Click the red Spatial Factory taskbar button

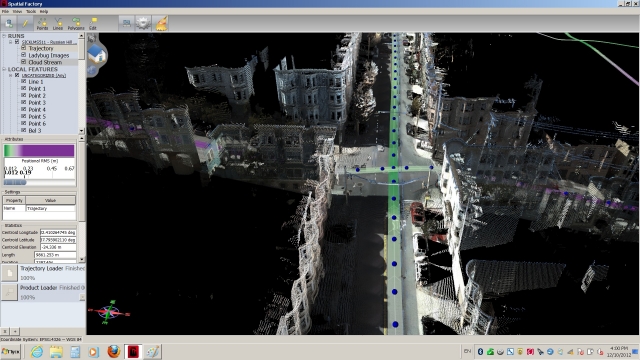[133, 351]
